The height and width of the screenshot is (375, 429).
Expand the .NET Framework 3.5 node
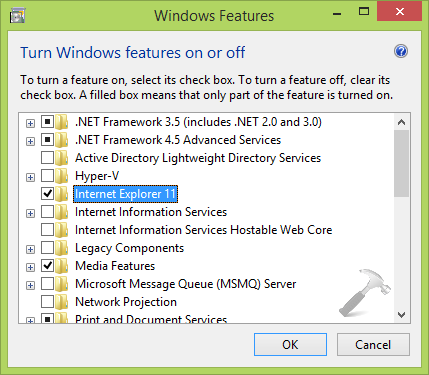pyautogui.click(x=30, y=123)
